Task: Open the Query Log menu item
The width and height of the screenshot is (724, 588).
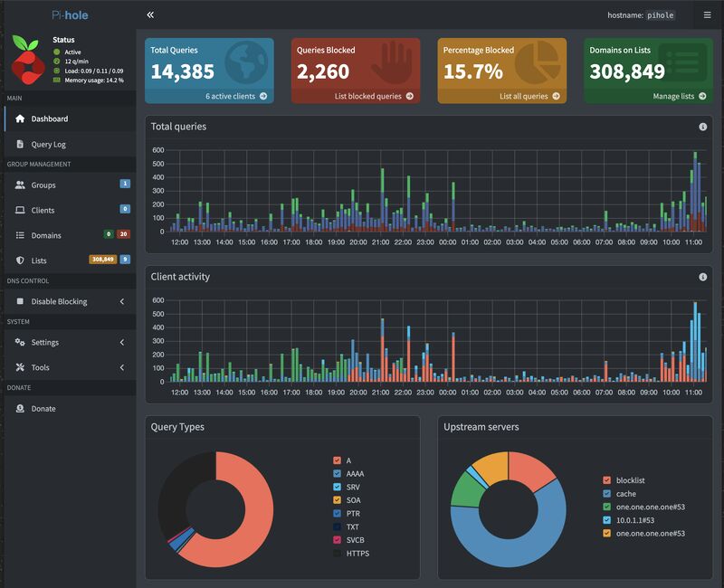Action: (x=71, y=144)
